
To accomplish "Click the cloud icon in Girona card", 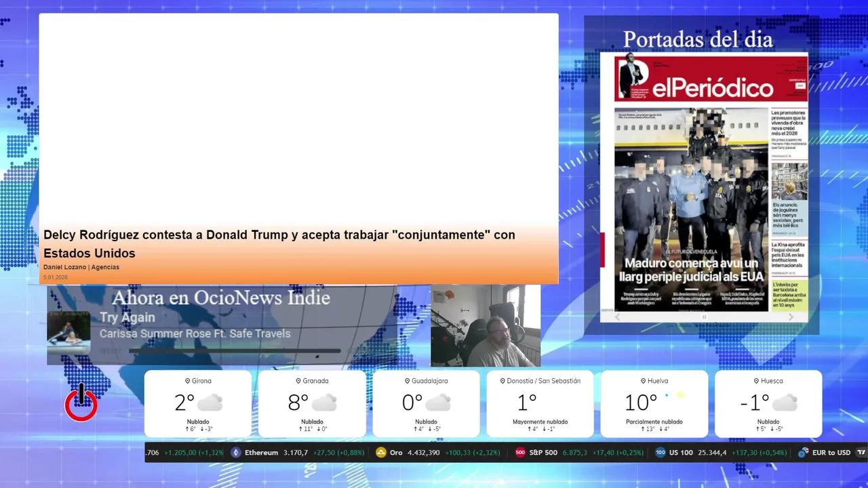I will 210,403.
